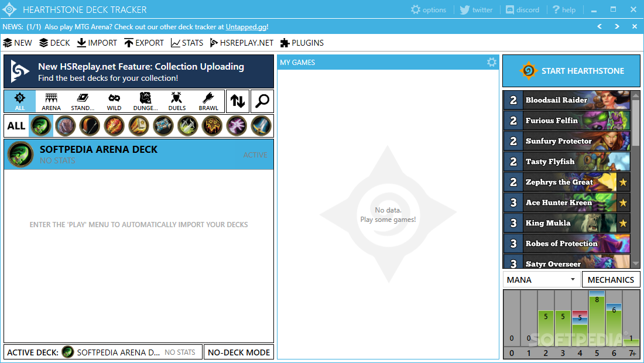The height and width of the screenshot is (363, 644).
Task: Switch to Dungeon decks tab
Action: 145,101
